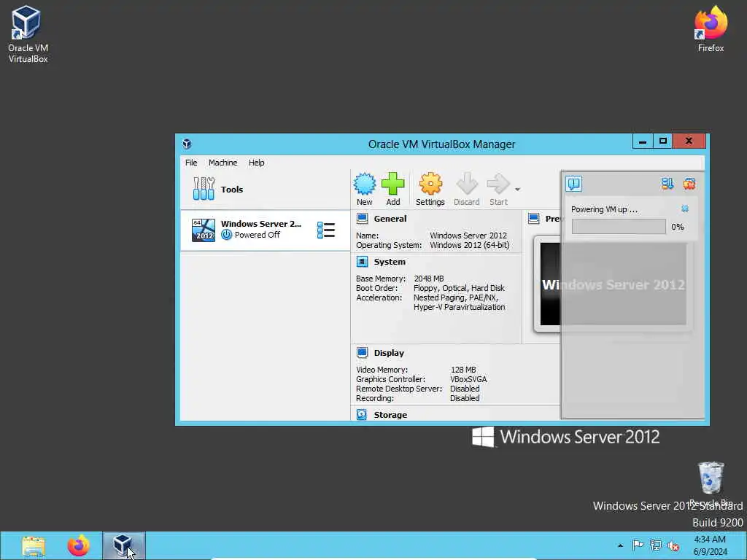The width and height of the screenshot is (747, 560).
Task: Launch Firefox from the taskbar
Action: [x=79, y=545]
